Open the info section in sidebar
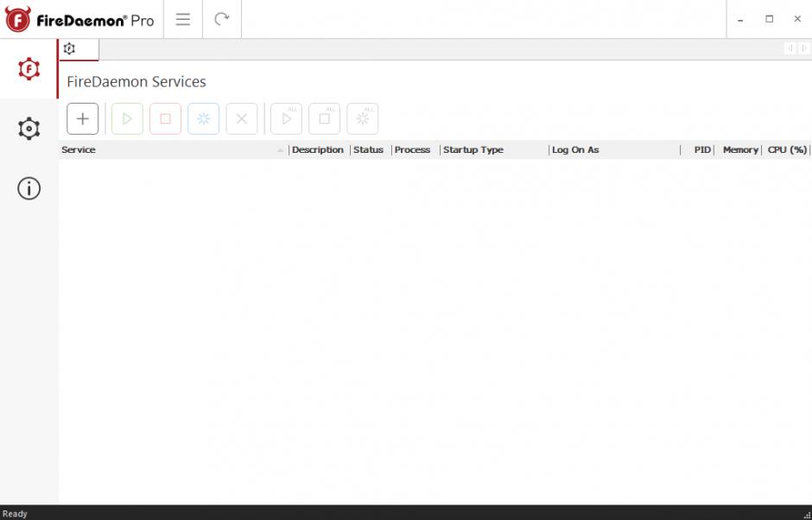 29,188
